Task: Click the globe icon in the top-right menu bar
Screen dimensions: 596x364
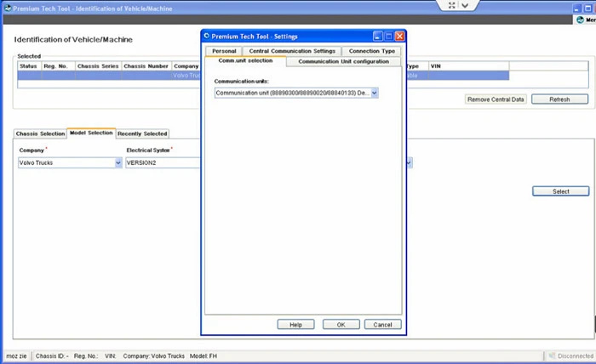Action: point(580,20)
